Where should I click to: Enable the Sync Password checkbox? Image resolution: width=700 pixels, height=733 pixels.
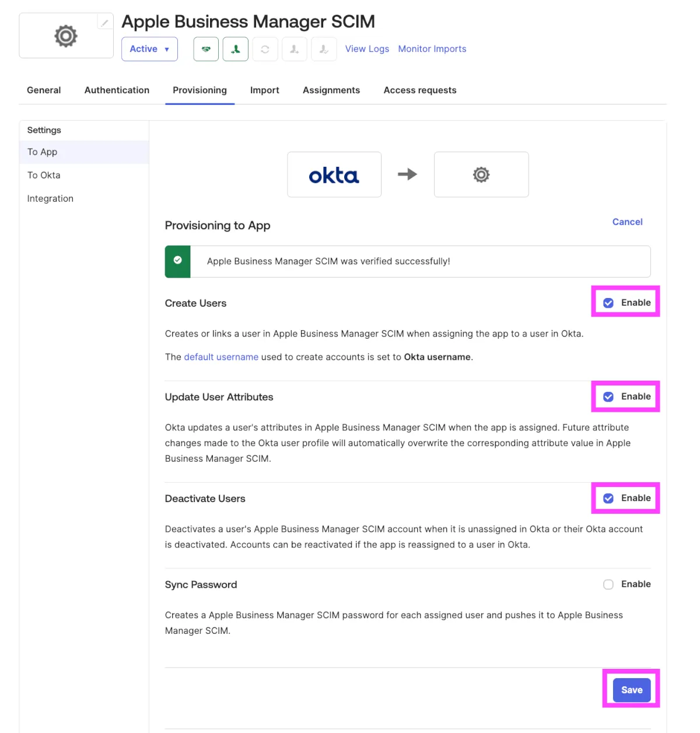click(608, 584)
